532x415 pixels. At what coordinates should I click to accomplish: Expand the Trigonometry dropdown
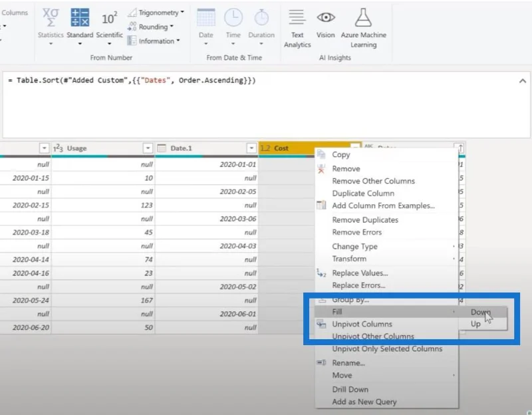(182, 12)
